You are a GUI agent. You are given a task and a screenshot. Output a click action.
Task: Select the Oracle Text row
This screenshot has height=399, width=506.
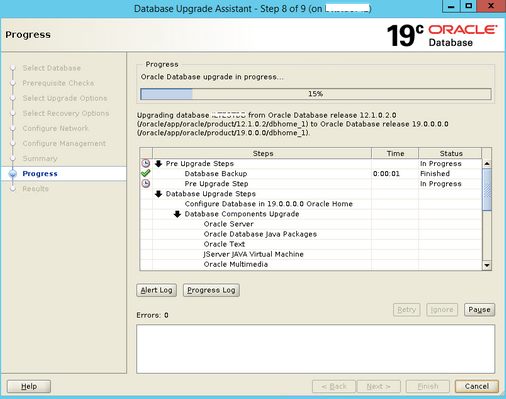[311, 244]
